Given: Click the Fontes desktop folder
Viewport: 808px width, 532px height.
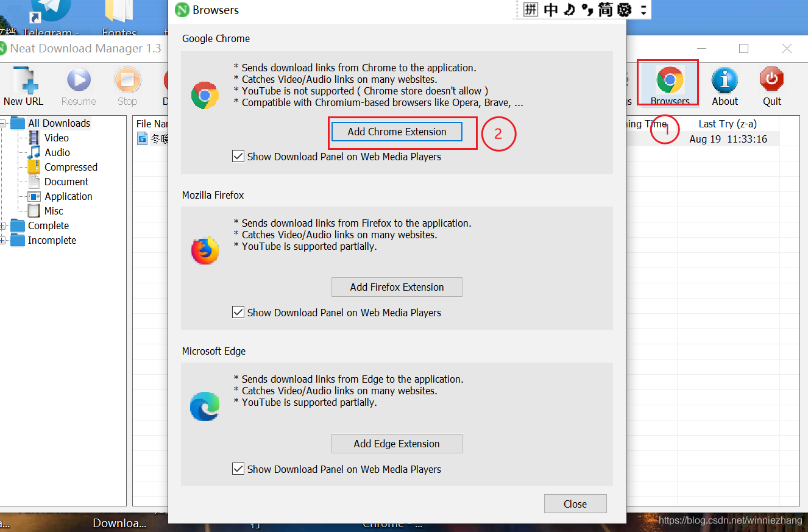Looking at the screenshot, I should (119, 18).
